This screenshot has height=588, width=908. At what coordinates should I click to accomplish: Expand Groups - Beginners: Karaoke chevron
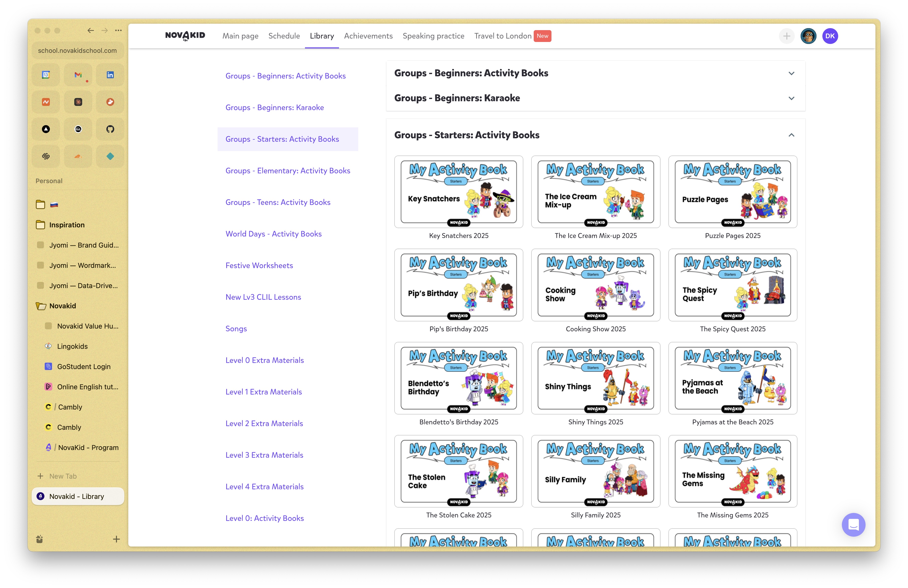pos(791,98)
